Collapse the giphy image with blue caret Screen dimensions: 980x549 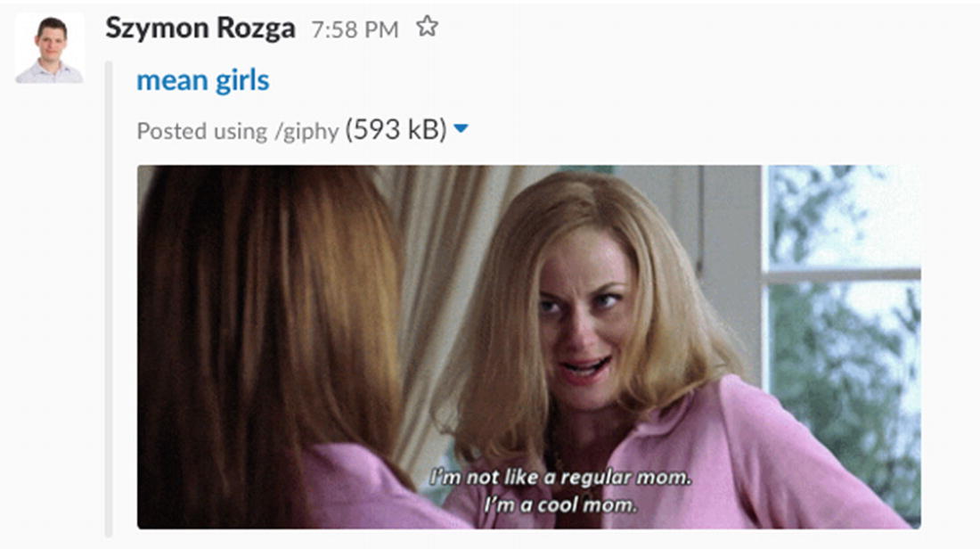[461, 129]
